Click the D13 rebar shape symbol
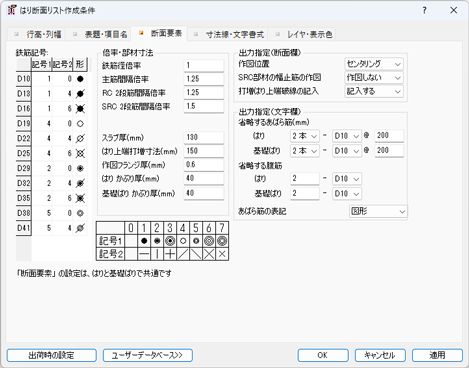This screenshot has width=469, height=368. coord(80,94)
